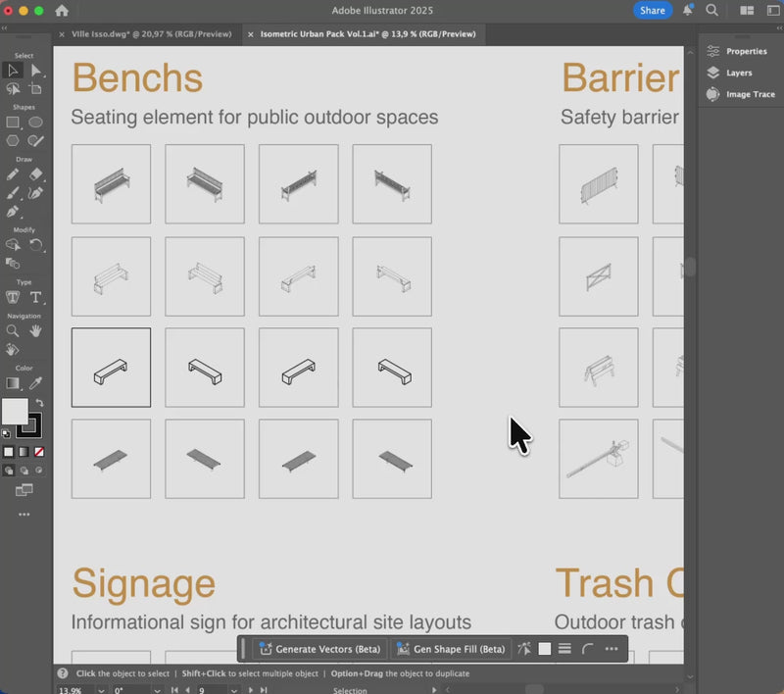The width and height of the screenshot is (784, 694).
Task: Swap fill and stroke colors
Action: click(39, 403)
